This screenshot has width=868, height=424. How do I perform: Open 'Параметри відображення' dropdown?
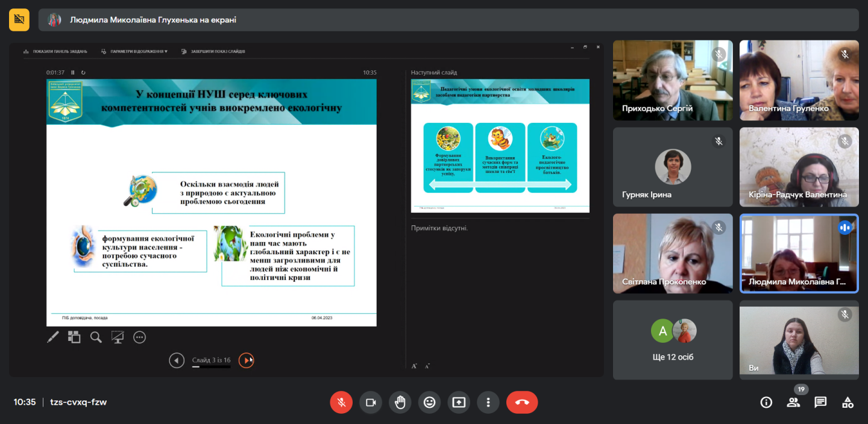pyautogui.click(x=134, y=52)
